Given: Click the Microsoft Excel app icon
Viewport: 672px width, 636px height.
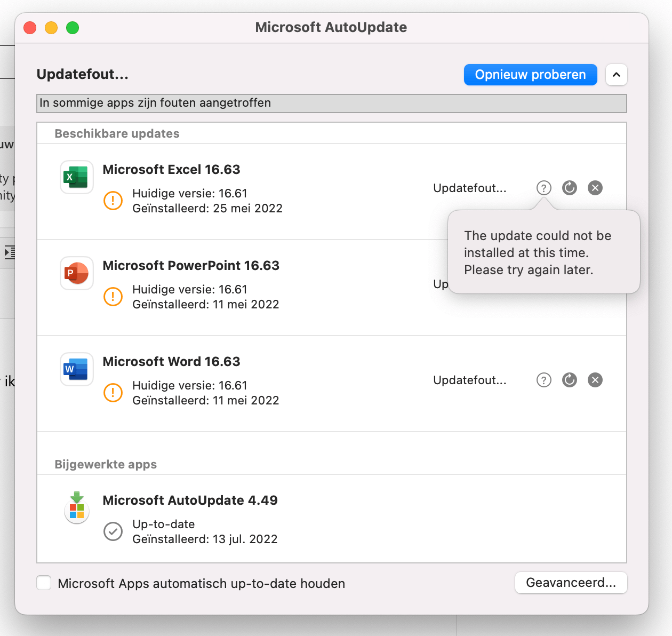Looking at the screenshot, I should [77, 177].
